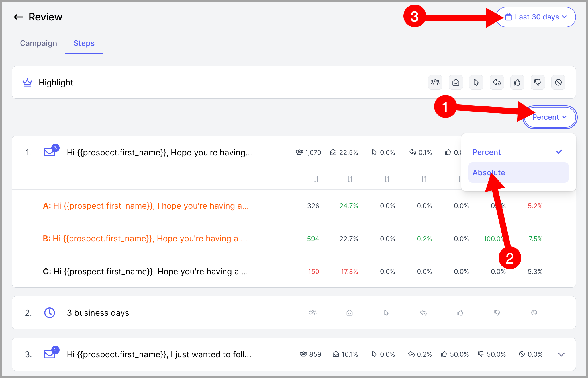Click the clock icon for step 2
This screenshot has width=588, height=378.
click(x=50, y=313)
